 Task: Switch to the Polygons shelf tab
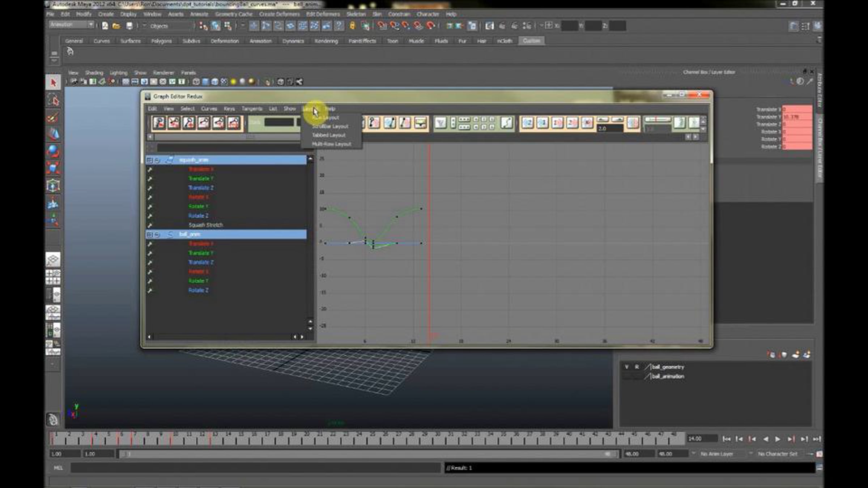(161, 41)
